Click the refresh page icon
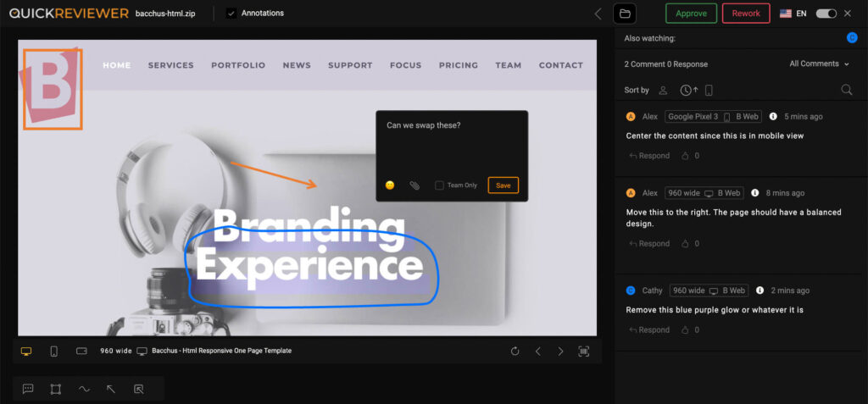 [x=515, y=351]
